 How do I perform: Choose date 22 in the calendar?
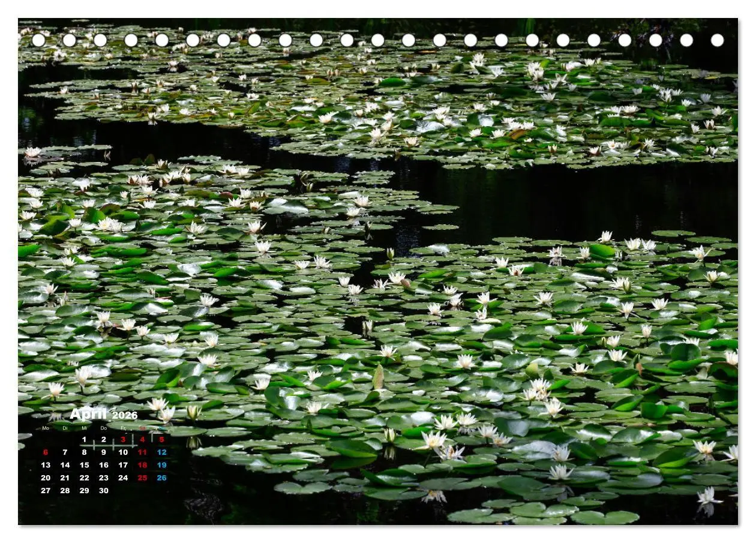[x=84, y=478]
